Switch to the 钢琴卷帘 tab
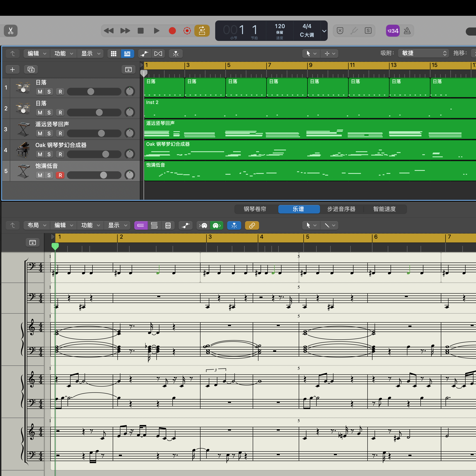Screen dimensions: 476x476 [x=255, y=209]
